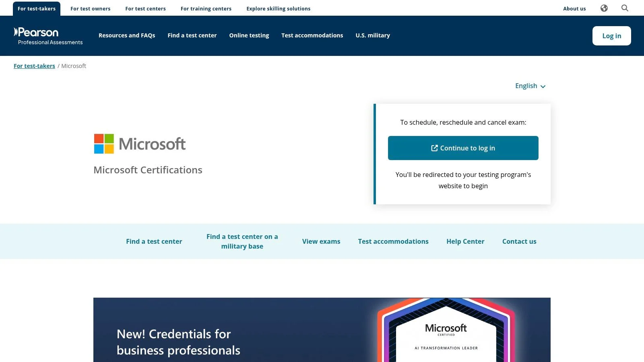The image size is (644, 362).
Task: Open Test accommodations in main navigation
Action: point(312,35)
